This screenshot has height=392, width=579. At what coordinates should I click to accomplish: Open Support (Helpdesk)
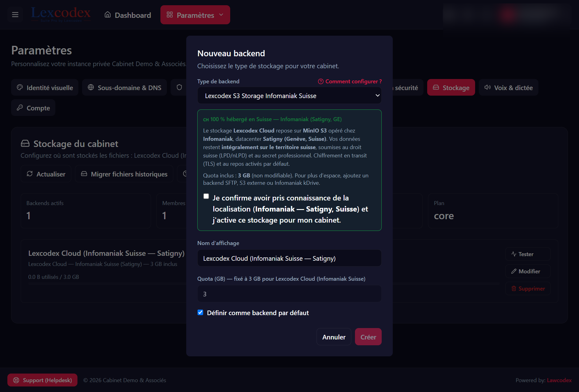(x=42, y=380)
